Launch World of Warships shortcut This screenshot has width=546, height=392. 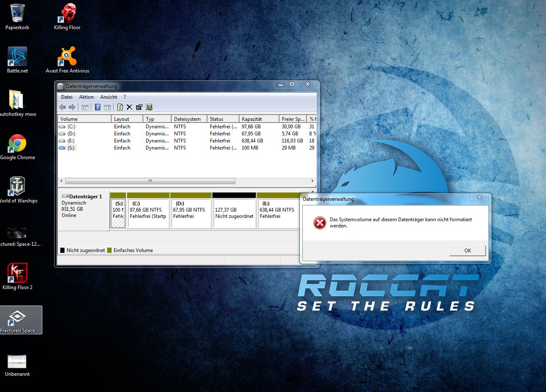coord(17,190)
